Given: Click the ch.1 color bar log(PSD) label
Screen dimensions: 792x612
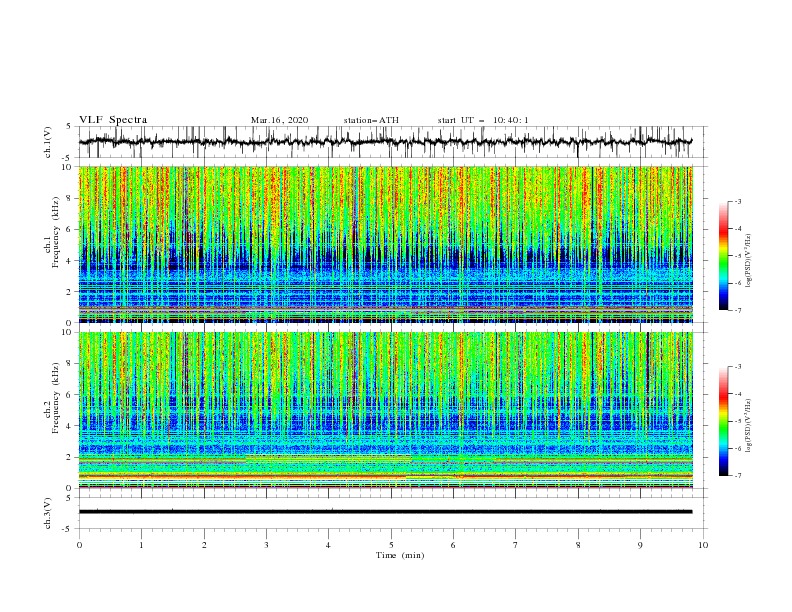Looking at the screenshot, I should (749, 261).
